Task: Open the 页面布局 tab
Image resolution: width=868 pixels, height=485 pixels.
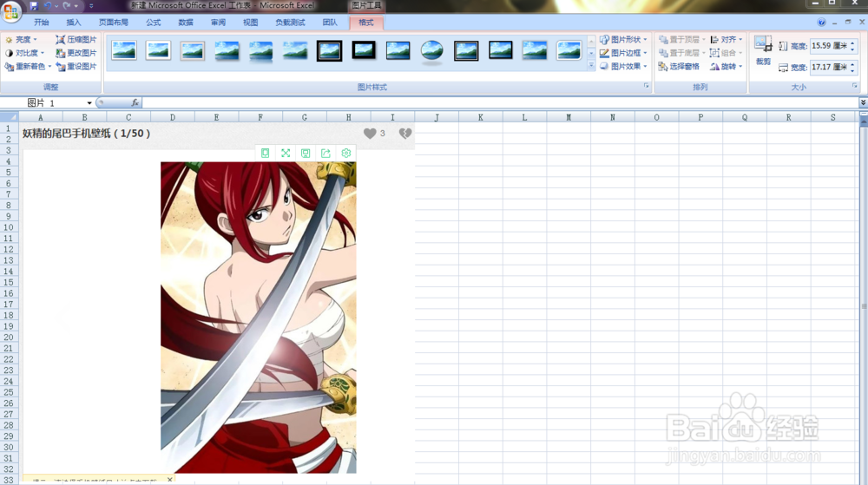Action: point(114,23)
